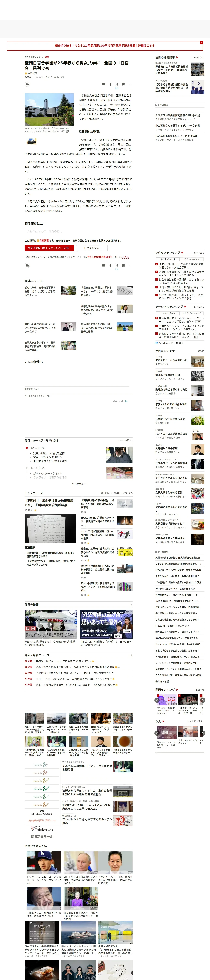Click red arrow beside ソーシャルランキング

pyautogui.click(x=185, y=307)
